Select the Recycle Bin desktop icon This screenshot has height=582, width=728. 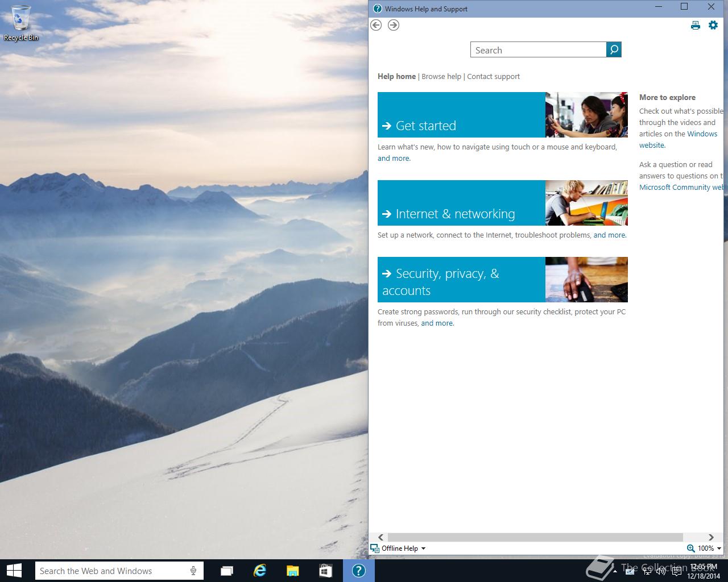pos(21,23)
